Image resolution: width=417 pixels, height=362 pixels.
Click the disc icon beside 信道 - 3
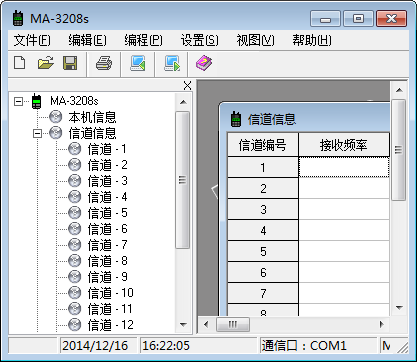point(75,181)
